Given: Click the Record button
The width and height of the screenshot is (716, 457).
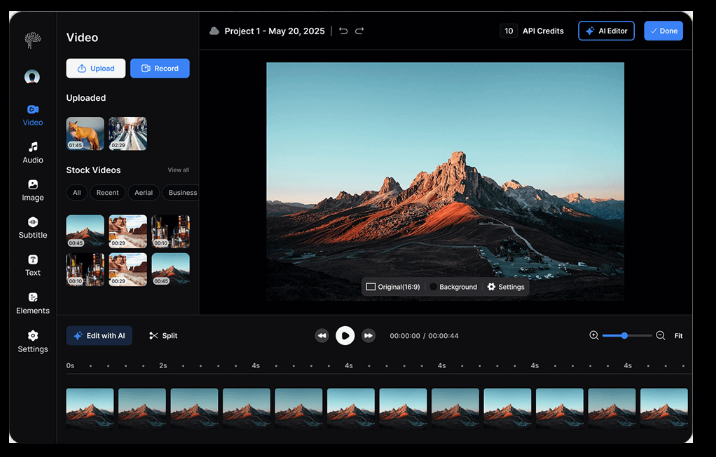Looking at the screenshot, I should point(160,68).
